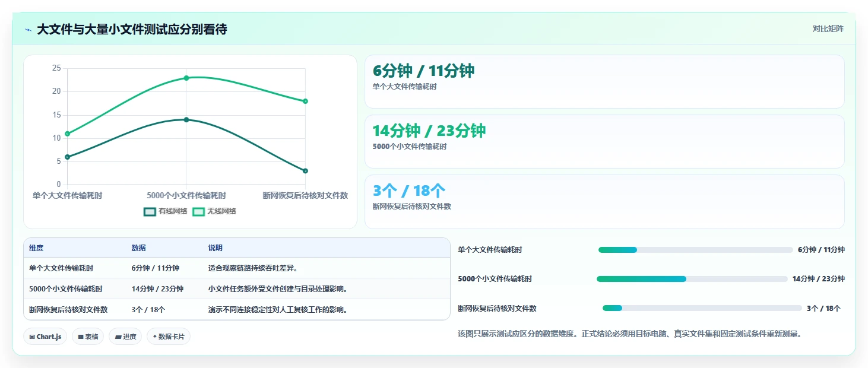This screenshot has height=368, width=868.
Task: Click the 无线网络 point at 11
Action: pos(67,134)
